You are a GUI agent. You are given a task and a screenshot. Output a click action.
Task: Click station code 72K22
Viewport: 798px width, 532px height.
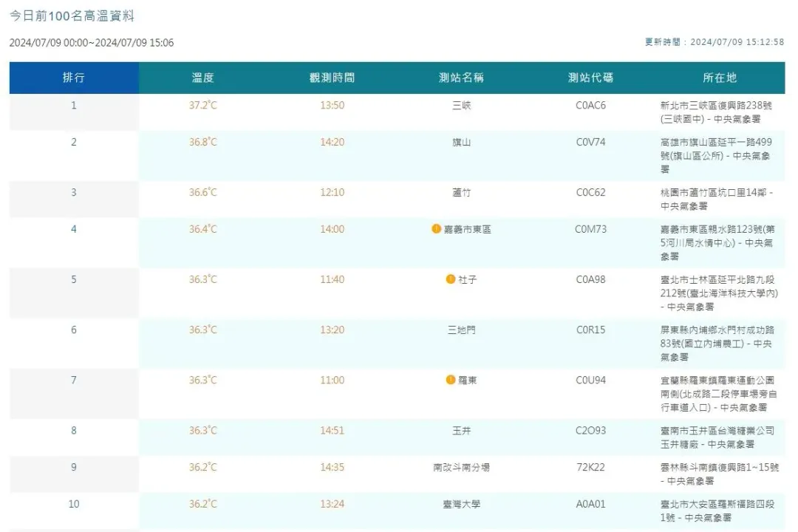tap(591, 467)
